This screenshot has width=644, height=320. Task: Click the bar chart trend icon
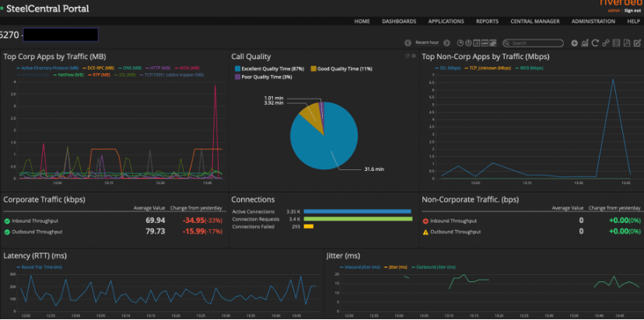pyautogui.click(x=585, y=43)
